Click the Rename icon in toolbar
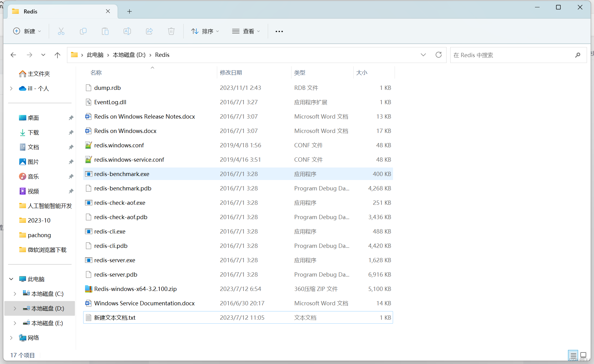 click(x=127, y=31)
